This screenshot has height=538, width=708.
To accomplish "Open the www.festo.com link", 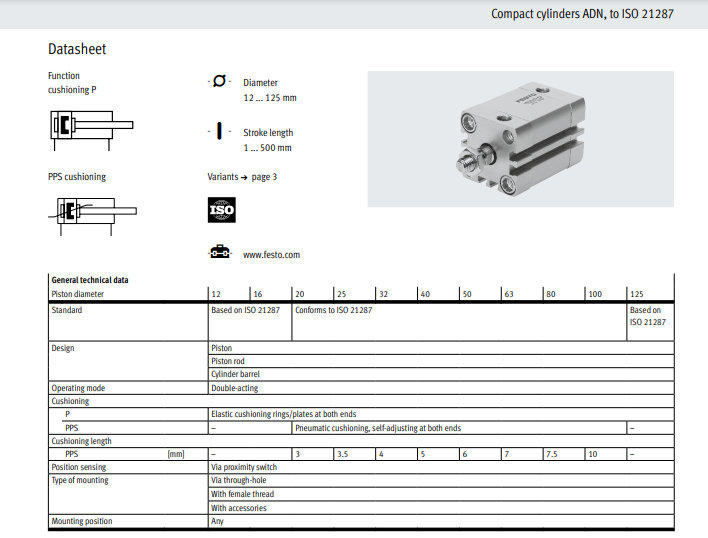I will point(271,255).
